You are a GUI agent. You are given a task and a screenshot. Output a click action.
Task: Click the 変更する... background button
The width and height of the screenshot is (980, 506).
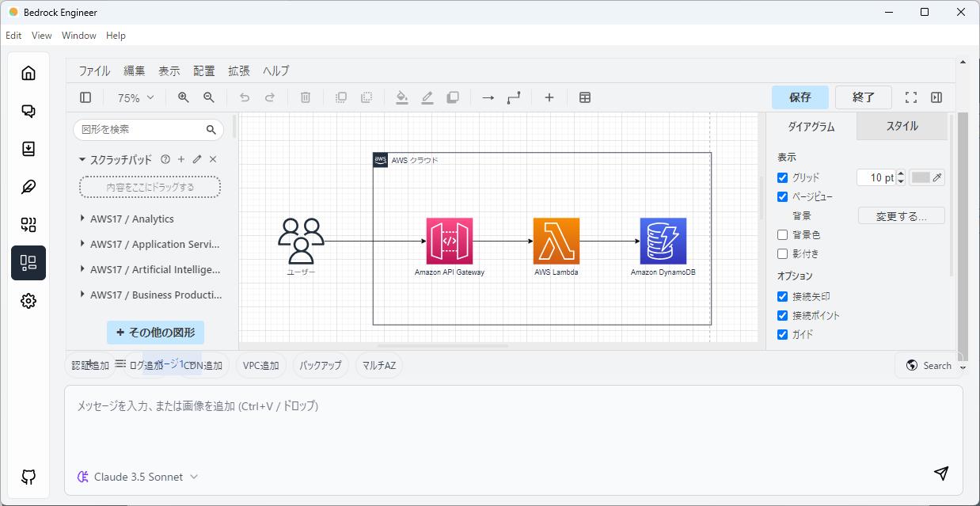point(902,215)
